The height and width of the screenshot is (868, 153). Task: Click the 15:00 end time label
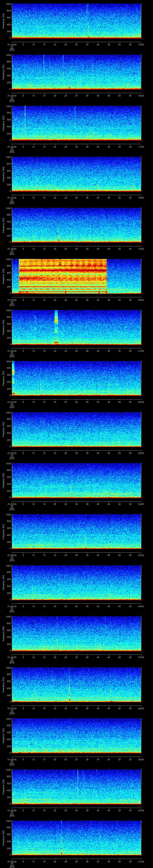(x=141, y=44)
